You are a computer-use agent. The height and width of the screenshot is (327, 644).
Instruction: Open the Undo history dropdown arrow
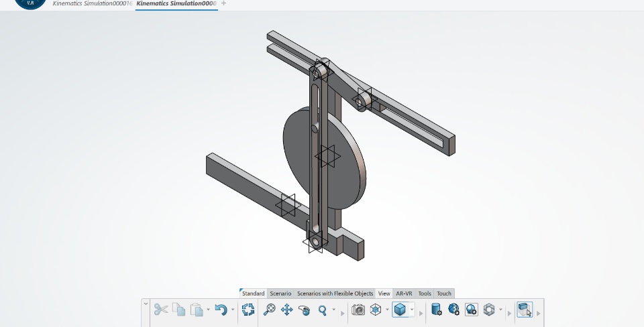(x=233, y=310)
